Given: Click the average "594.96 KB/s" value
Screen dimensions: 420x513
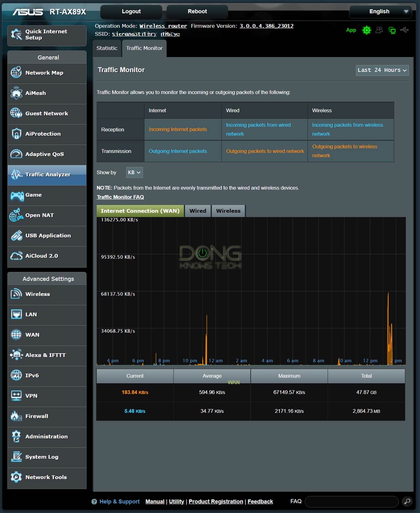Looking at the screenshot, I should coord(212,392).
